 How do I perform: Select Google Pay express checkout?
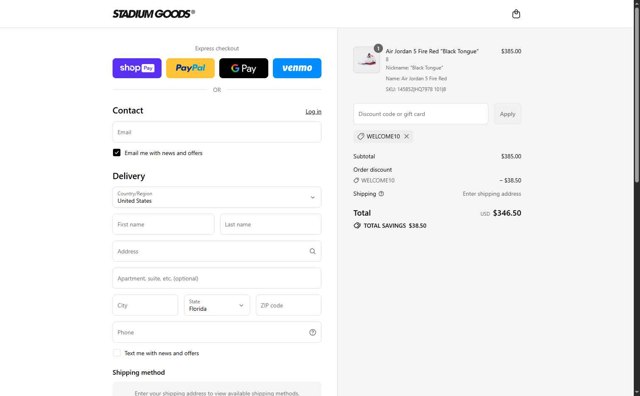(x=244, y=68)
